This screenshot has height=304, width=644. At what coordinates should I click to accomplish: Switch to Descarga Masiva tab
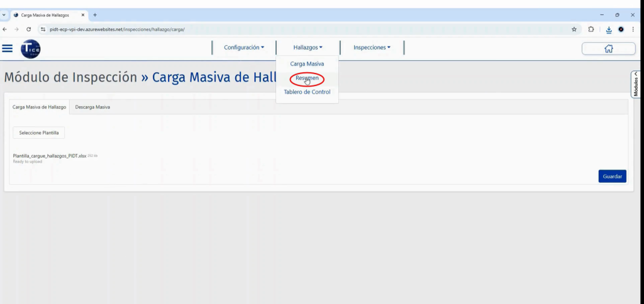pos(92,107)
